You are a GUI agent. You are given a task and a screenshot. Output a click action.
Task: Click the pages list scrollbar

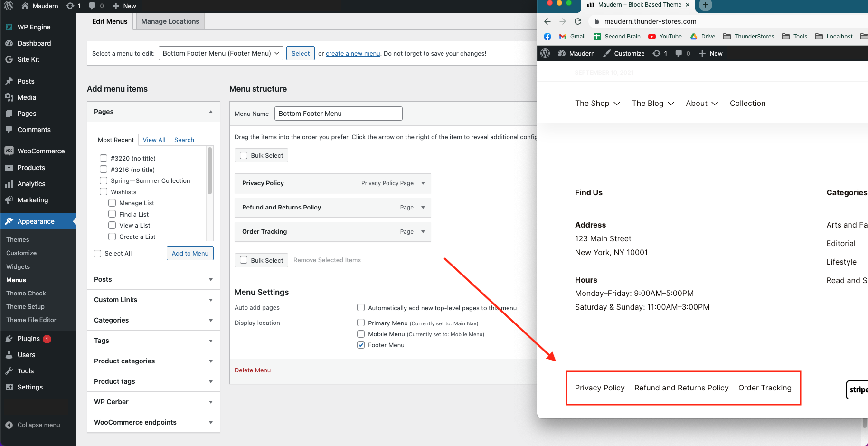[x=210, y=171]
